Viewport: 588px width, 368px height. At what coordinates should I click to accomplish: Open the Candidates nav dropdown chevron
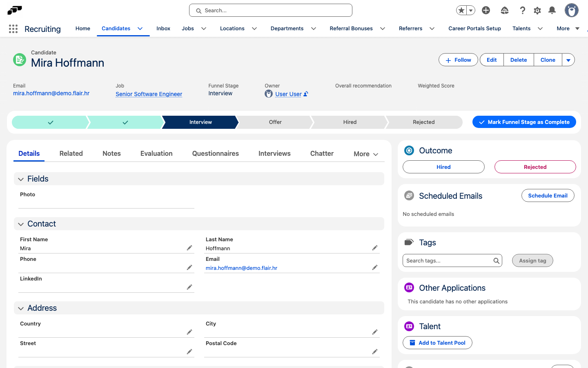click(140, 29)
